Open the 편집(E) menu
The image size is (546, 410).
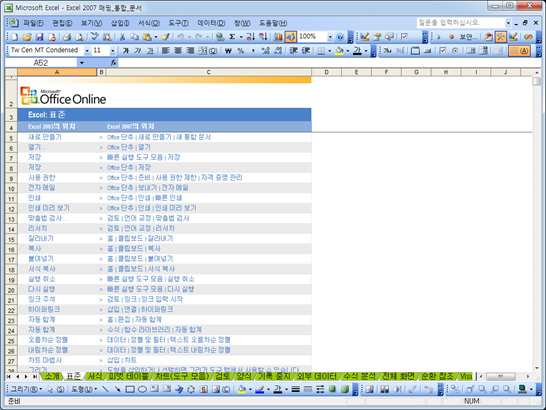pos(62,23)
